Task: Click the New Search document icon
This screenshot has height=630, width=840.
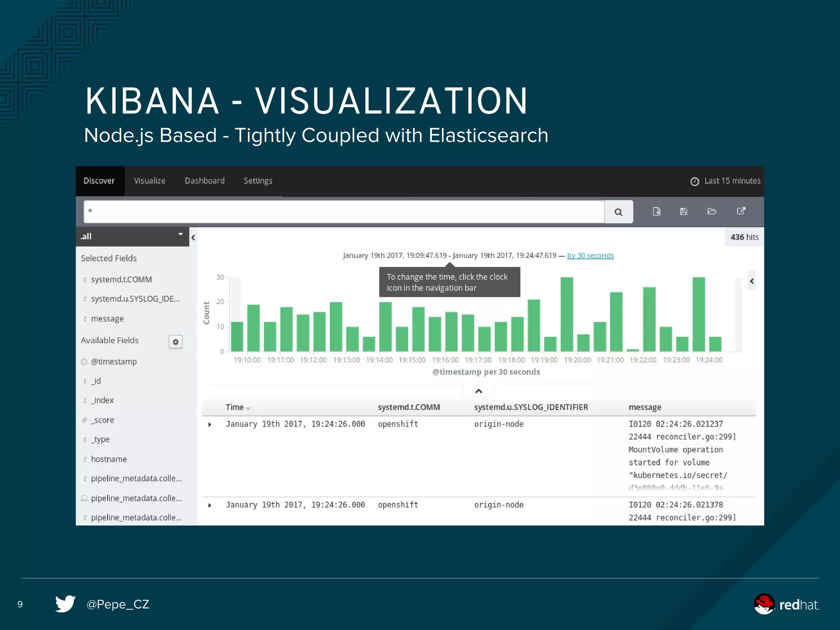Action: (x=657, y=211)
